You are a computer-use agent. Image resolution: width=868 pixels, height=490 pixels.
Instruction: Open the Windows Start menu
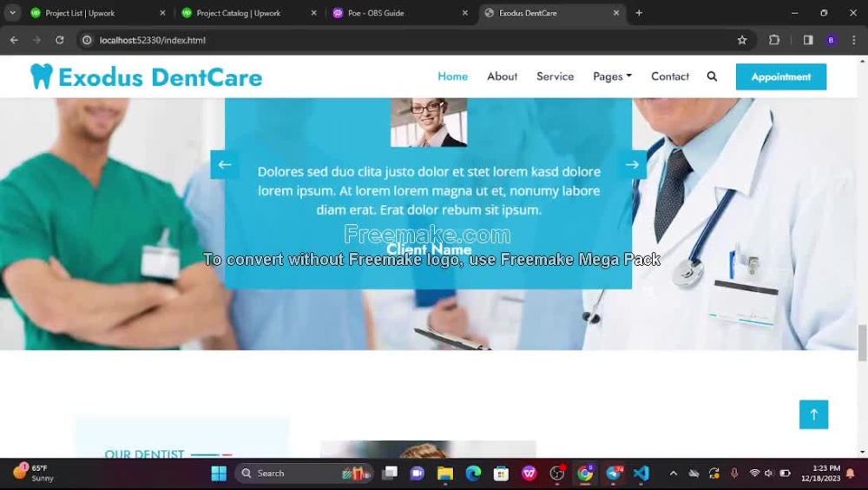coord(220,473)
